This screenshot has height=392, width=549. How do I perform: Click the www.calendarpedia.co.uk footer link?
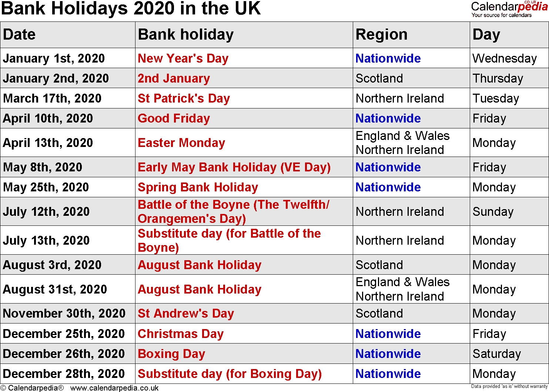point(114,388)
